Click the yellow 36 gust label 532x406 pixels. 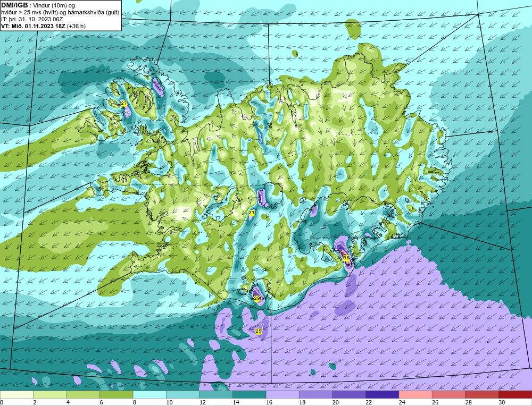click(346, 258)
